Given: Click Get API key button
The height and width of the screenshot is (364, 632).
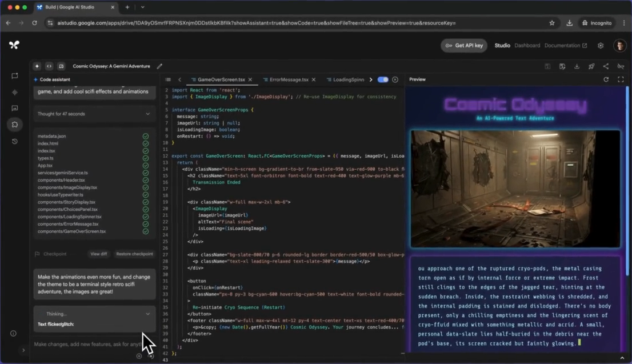Looking at the screenshot, I should point(464,46).
